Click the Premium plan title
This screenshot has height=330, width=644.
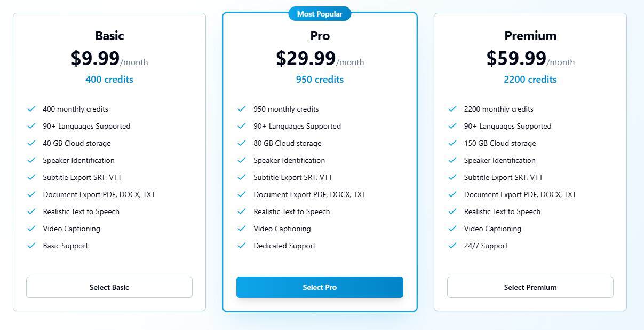click(x=530, y=36)
